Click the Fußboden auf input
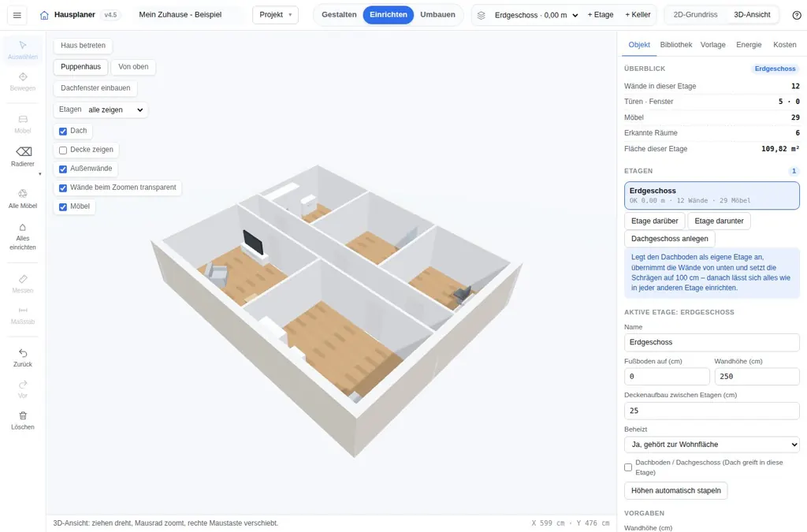Viewport: 807px width, 532px height. pyautogui.click(x=667, y=377)
